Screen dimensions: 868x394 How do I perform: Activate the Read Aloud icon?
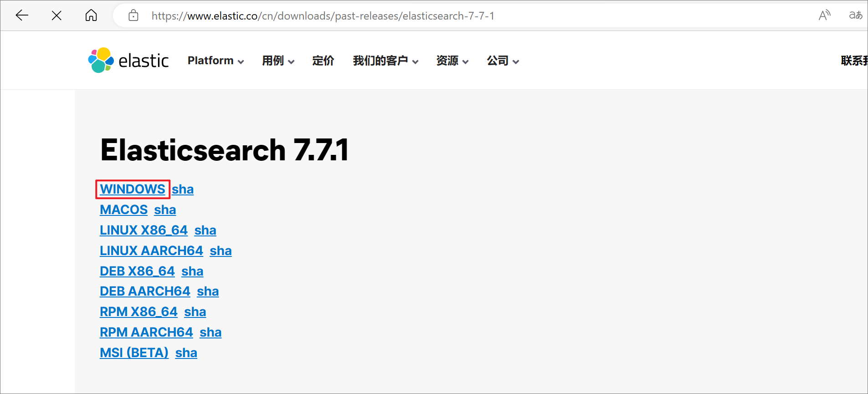824,15
